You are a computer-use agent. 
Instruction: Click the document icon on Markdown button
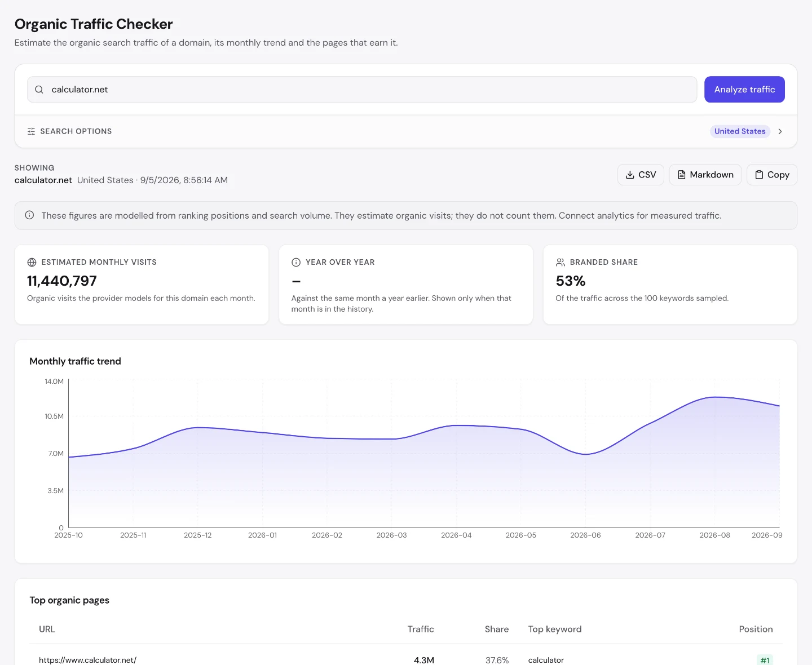[x=681, y=175]
